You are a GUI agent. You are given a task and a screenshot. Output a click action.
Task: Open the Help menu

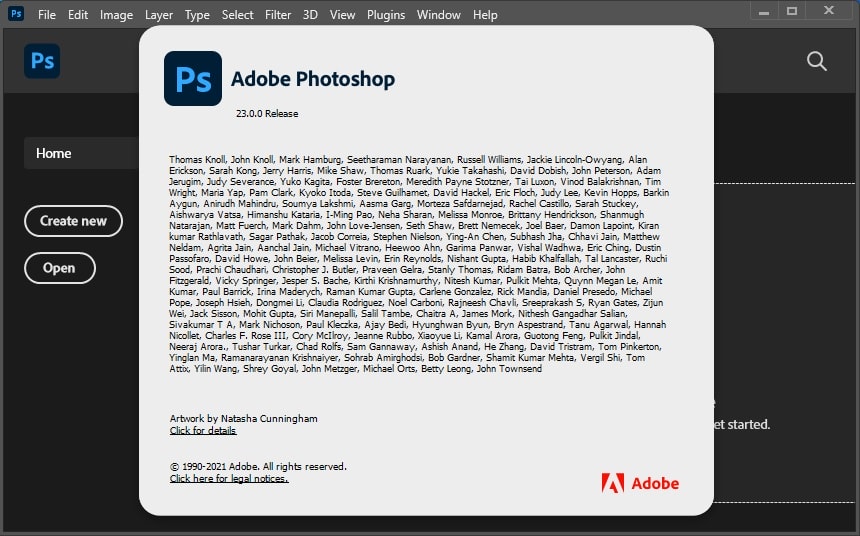pyautogui.click(x=485, y=15)
